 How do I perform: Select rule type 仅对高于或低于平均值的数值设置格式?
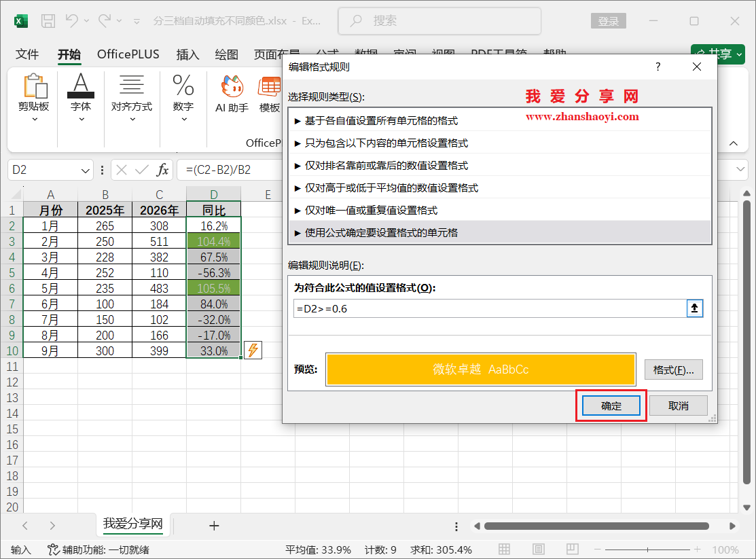pyautogui.click(x=499, y=187)
